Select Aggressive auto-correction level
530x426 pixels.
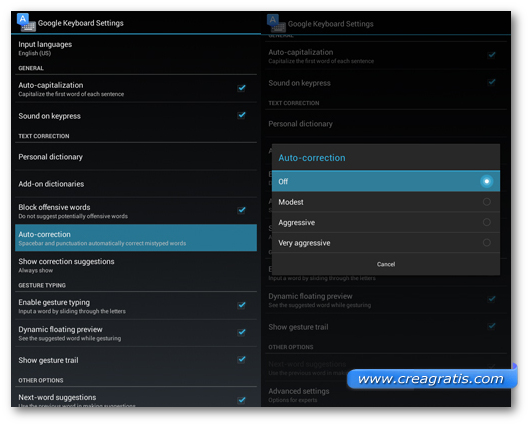[386, 222]
